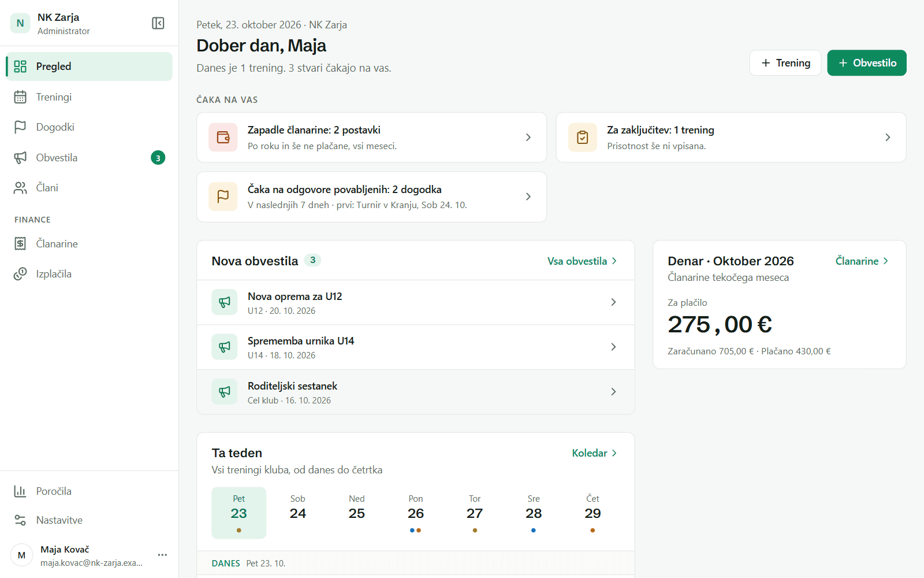
Task: Click the Obvestila megaphone sidebar icon
Action: 20,158
